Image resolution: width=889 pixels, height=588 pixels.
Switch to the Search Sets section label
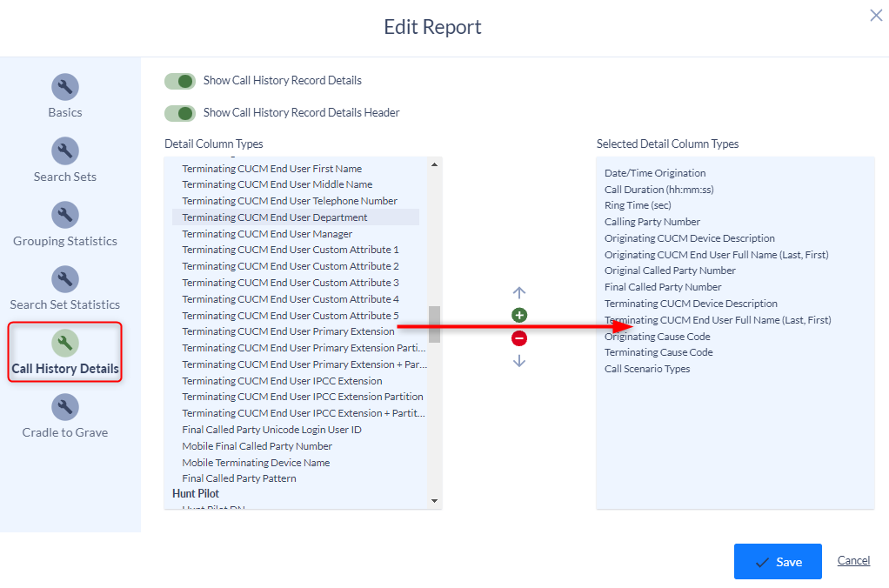point(65,177)
